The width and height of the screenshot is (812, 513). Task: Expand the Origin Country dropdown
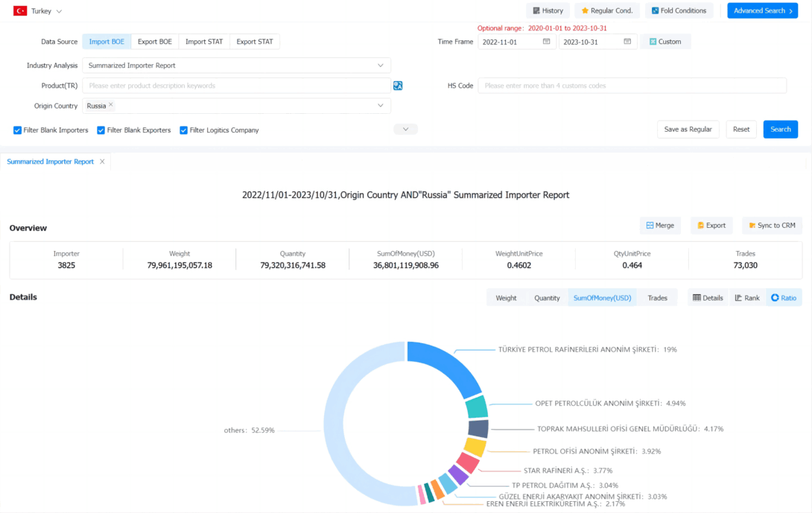380,106
